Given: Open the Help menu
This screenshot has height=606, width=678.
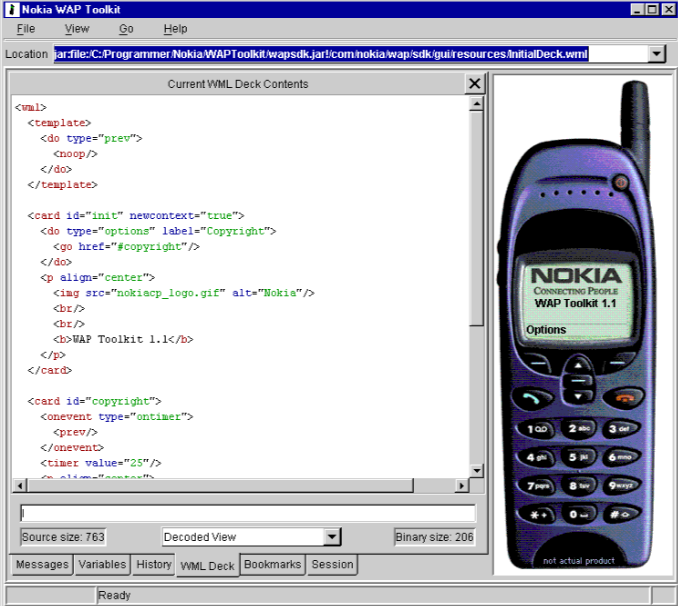Looking at the screenshot, I should [175, 29].
